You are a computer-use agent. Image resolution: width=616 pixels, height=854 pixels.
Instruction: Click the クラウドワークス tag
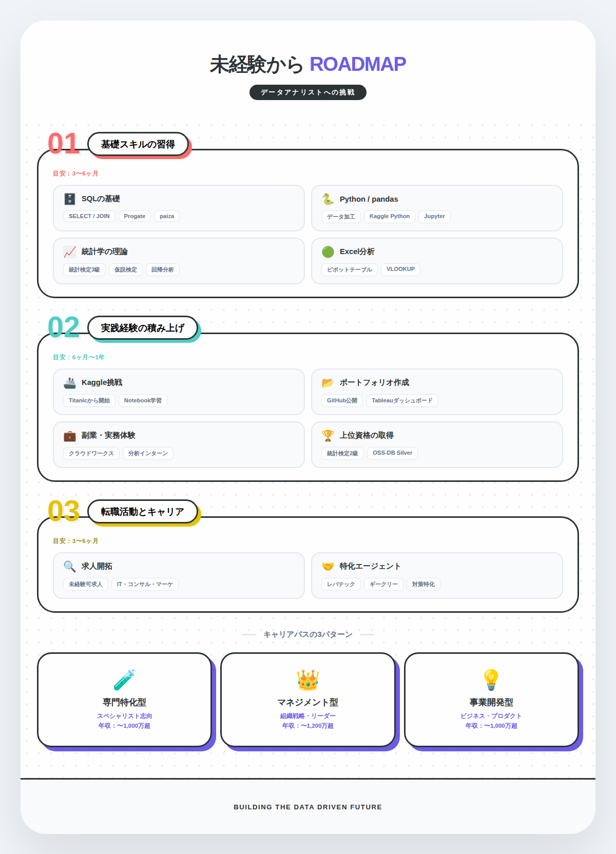pos(91,453)
